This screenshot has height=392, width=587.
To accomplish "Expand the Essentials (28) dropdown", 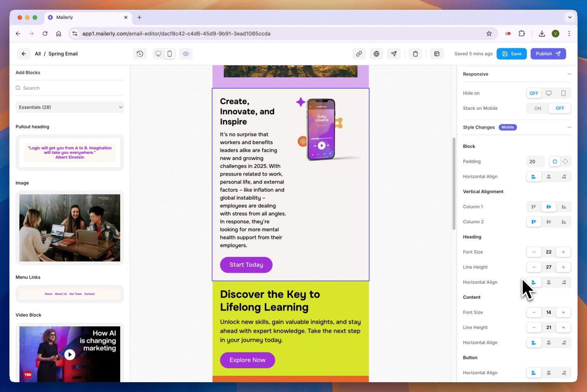I will (70, 107).
